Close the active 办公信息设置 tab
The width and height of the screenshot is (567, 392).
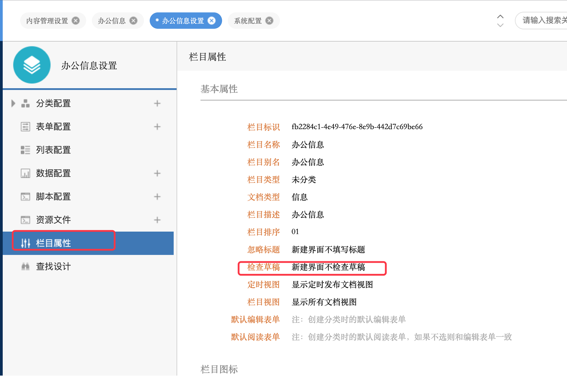[211, 21]
